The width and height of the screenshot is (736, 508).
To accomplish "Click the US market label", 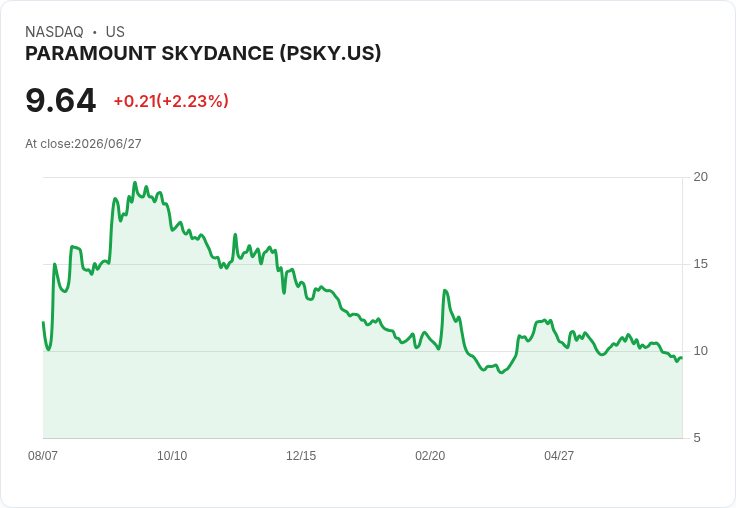I will [115, 32].
